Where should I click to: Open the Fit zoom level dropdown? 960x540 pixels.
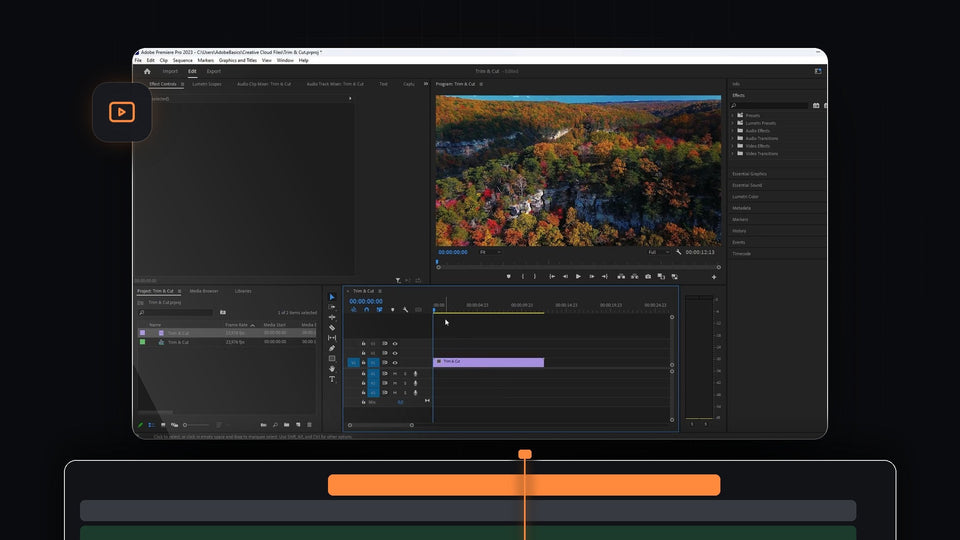coord(490,252)
